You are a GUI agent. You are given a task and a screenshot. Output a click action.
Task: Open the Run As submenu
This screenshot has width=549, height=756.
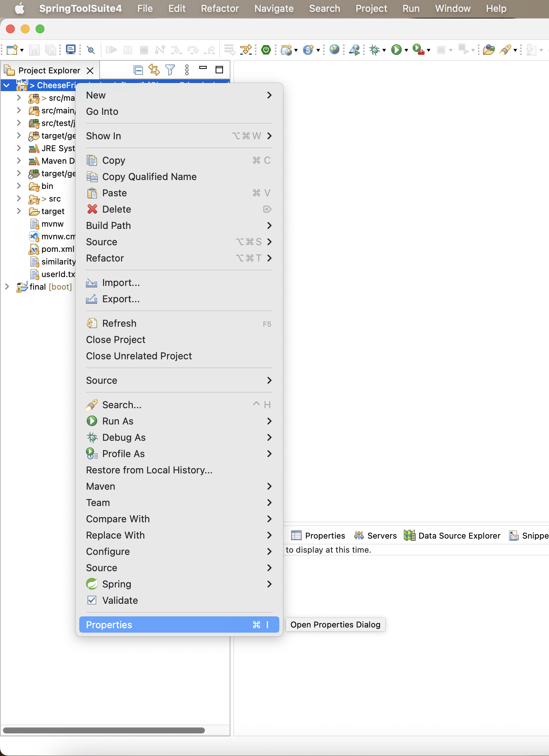click(x=179, y=421)
